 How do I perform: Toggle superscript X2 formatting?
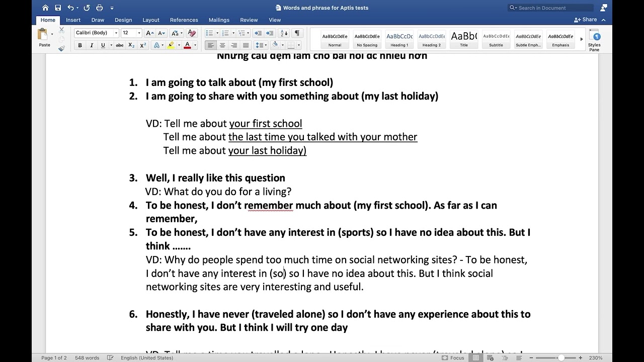(x=143, y=45)
